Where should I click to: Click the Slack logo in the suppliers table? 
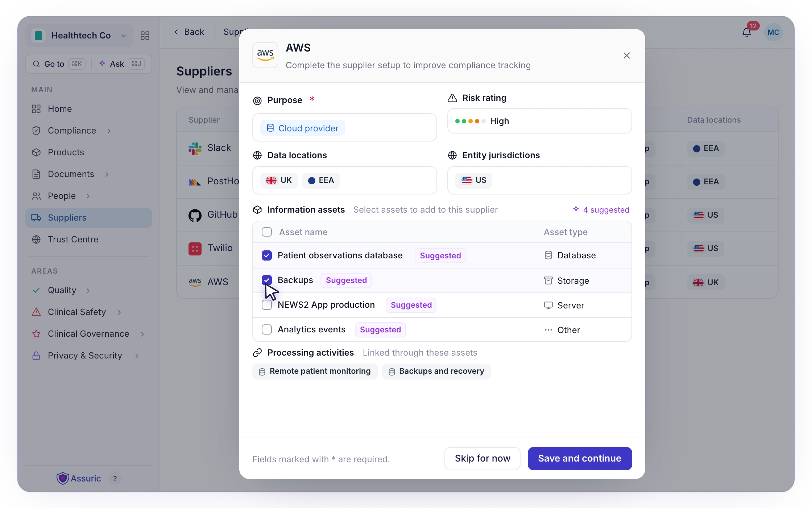tap(195, 148)
